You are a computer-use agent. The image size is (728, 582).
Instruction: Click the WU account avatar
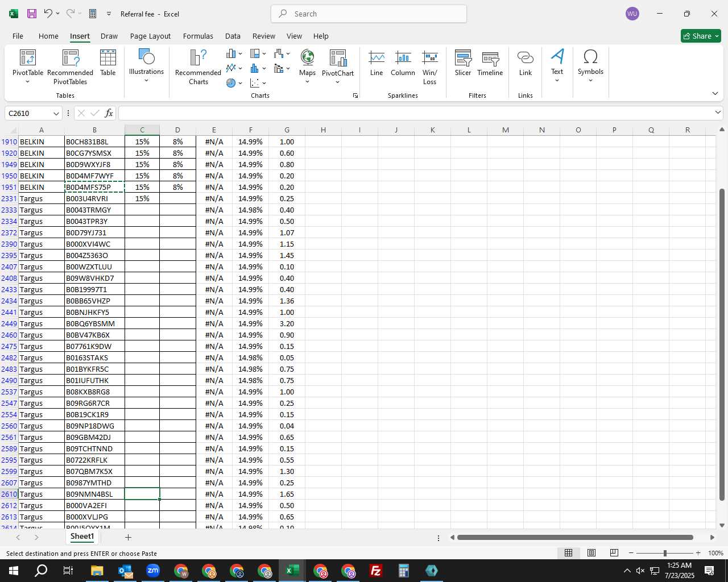pos(632,14)
